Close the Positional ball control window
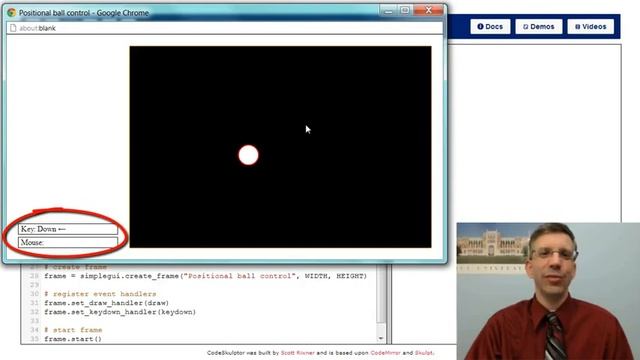 tap(428, 11)
